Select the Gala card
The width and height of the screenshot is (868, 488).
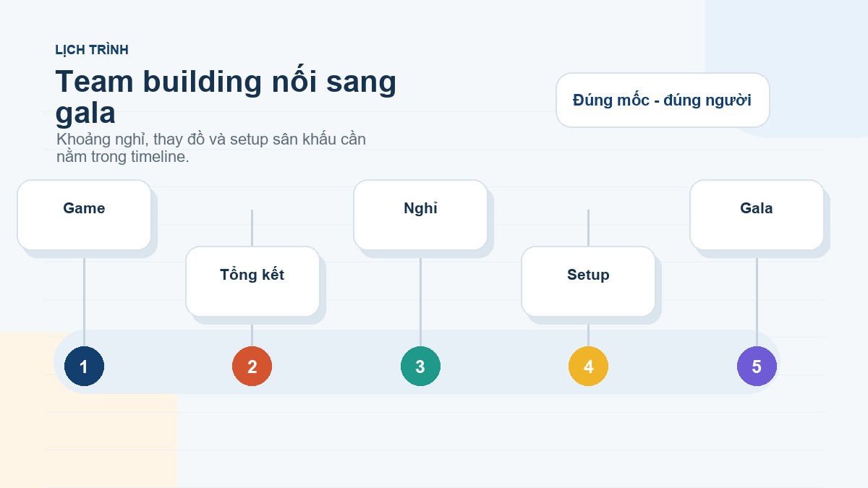coord(757,215)
